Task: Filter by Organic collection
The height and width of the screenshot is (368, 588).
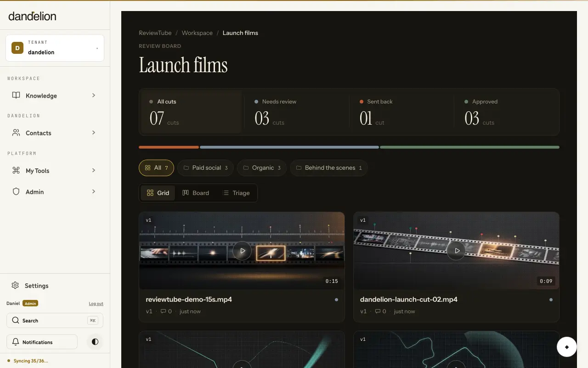Action: [x=262, y=168]
